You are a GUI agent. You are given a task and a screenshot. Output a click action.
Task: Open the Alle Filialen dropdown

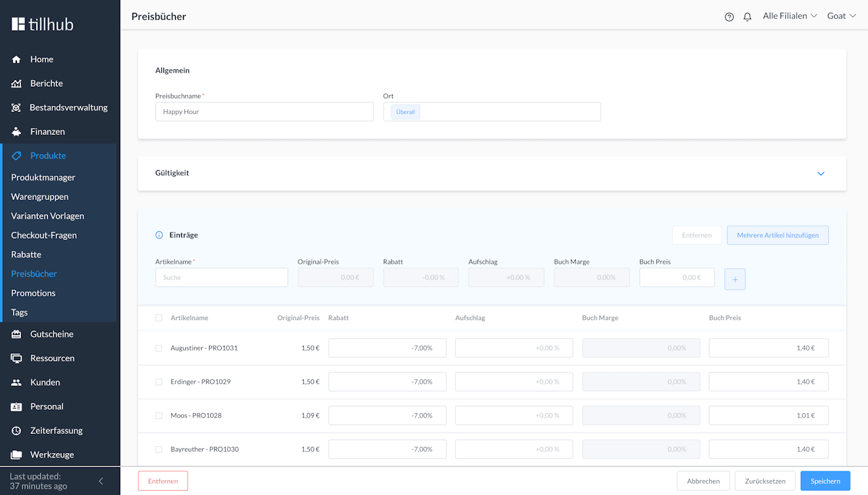789,16
